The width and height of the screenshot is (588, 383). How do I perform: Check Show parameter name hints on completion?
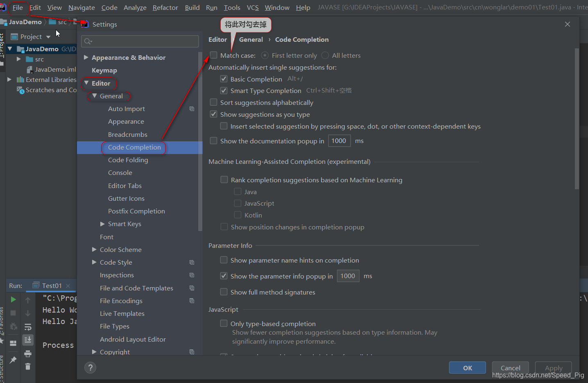[224, 260]
